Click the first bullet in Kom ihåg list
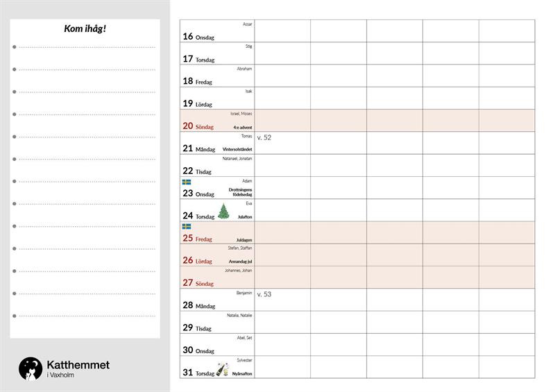The width and height of the screenshot is (555, 392). coord(14,47)
